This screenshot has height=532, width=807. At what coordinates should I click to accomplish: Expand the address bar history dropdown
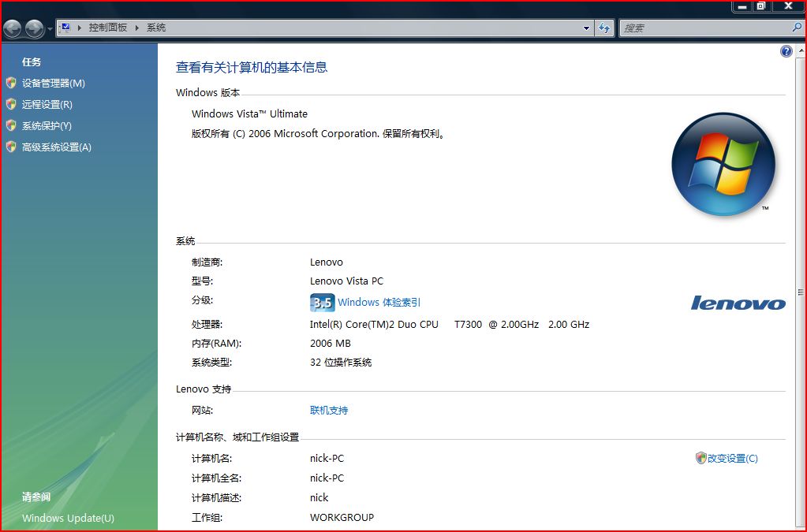(x=586, y=28)
